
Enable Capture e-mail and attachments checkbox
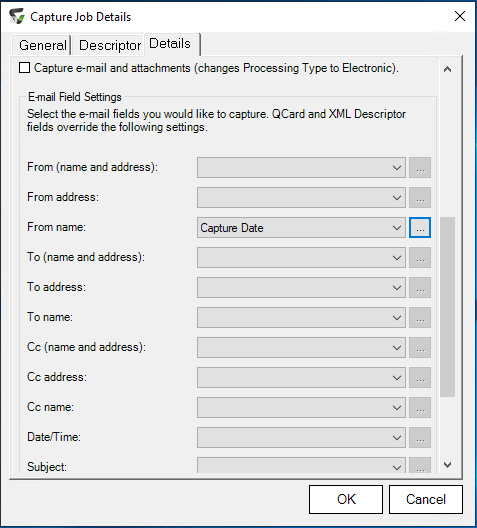coord(24,68)
